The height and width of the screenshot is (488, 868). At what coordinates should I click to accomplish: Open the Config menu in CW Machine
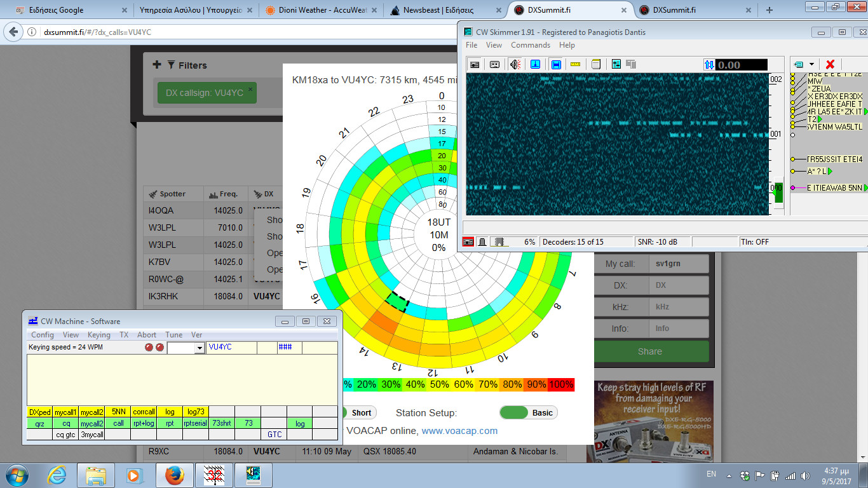point(43,335)
